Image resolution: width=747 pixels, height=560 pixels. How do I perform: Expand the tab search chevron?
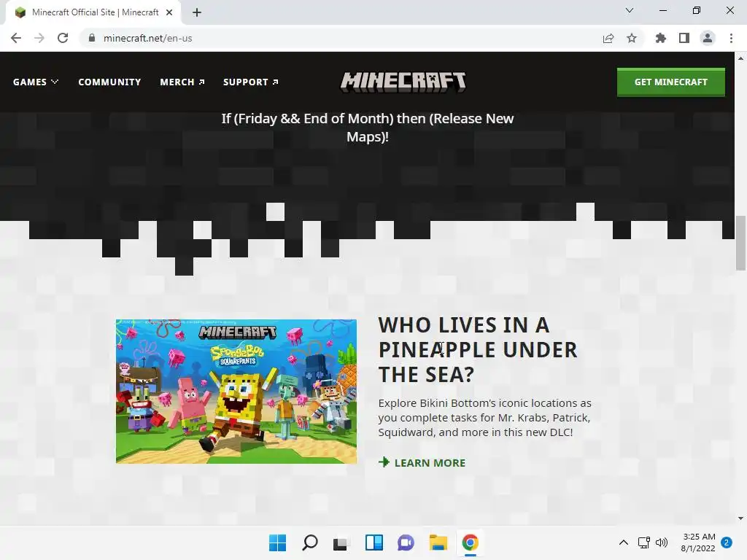coord(630,10)
